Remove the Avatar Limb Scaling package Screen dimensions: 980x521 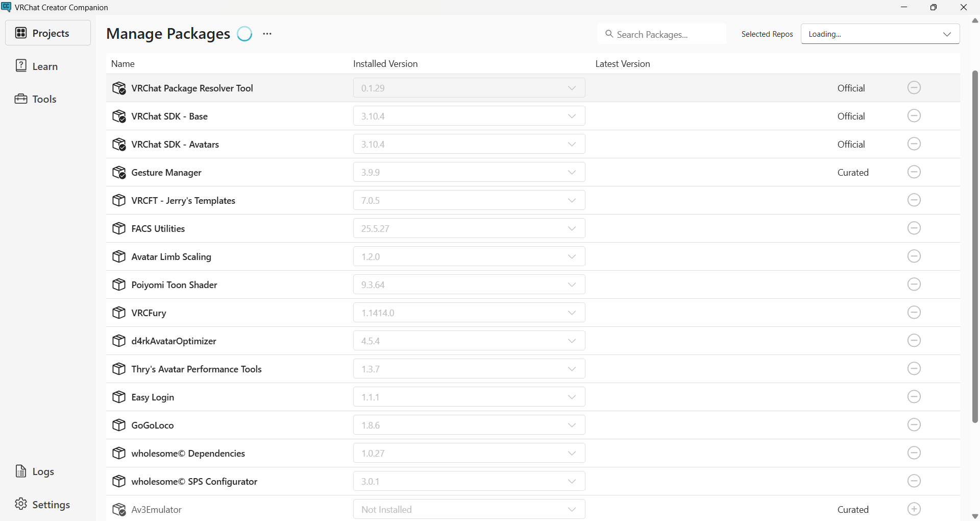[x=914, y=256]
